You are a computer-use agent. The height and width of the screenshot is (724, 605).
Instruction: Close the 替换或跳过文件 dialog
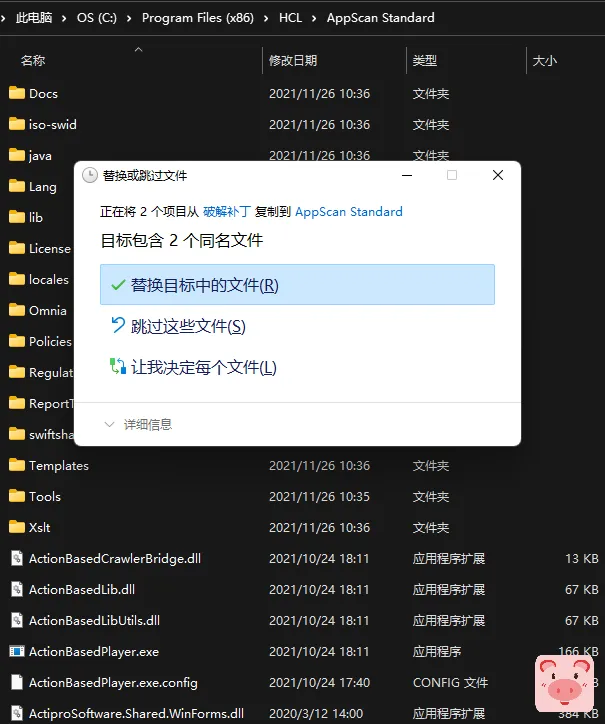(498, 175)
